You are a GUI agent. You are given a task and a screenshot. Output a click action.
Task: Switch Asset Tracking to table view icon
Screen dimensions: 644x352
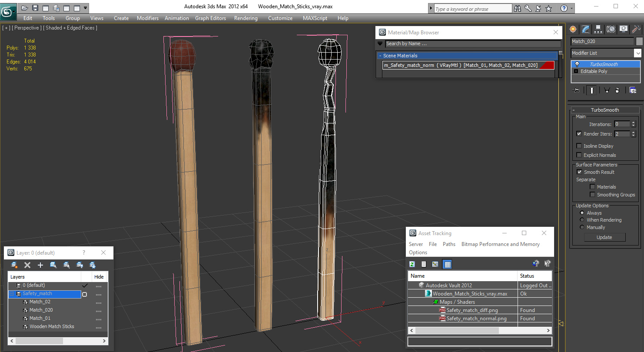[x=447, y=264]
